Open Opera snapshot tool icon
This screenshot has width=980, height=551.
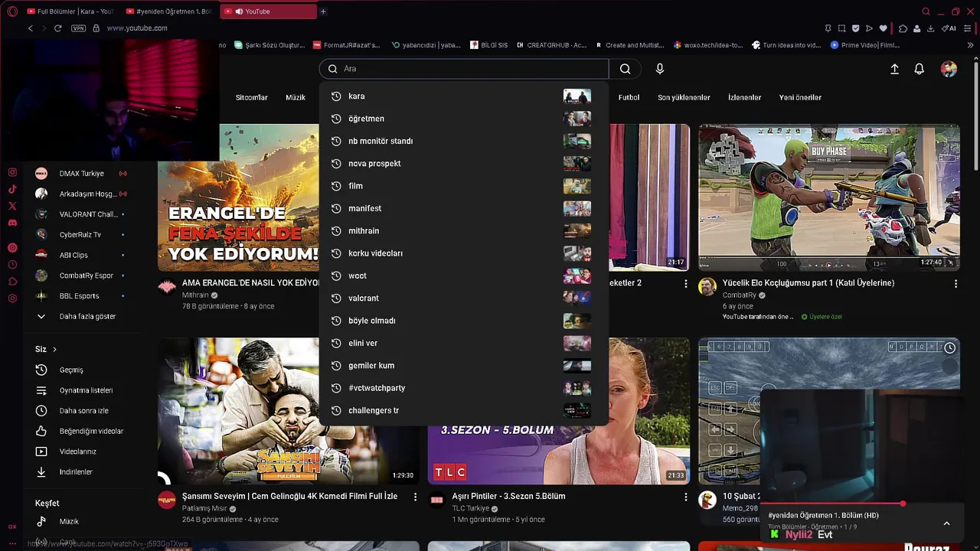pos(841,28)
